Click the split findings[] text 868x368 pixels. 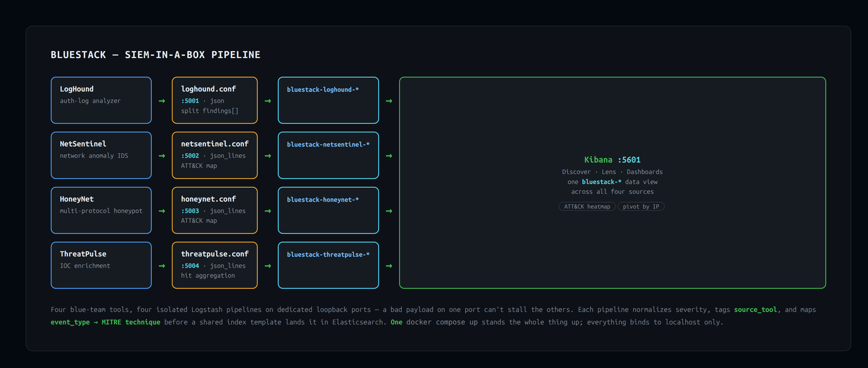[210, 111]
